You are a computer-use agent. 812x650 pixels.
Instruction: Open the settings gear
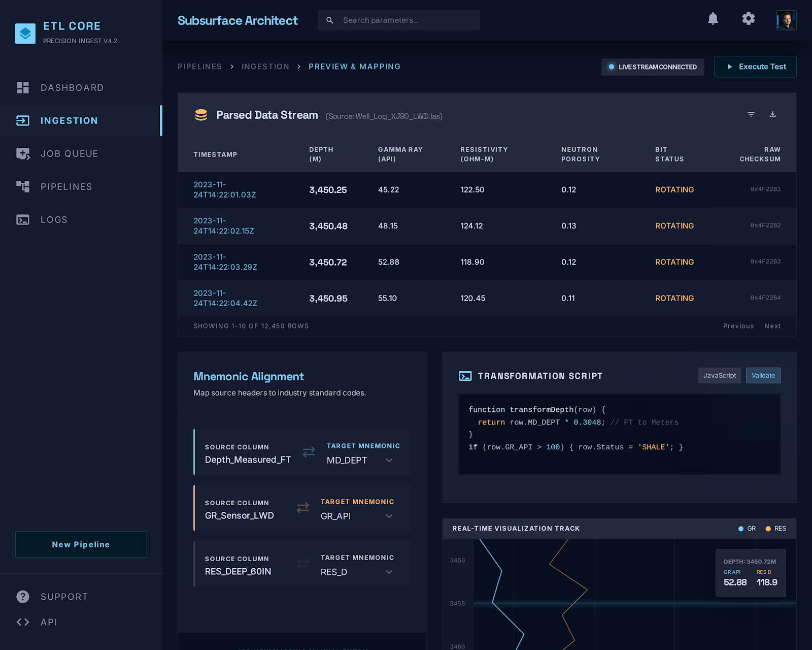[x=748, y=19]
